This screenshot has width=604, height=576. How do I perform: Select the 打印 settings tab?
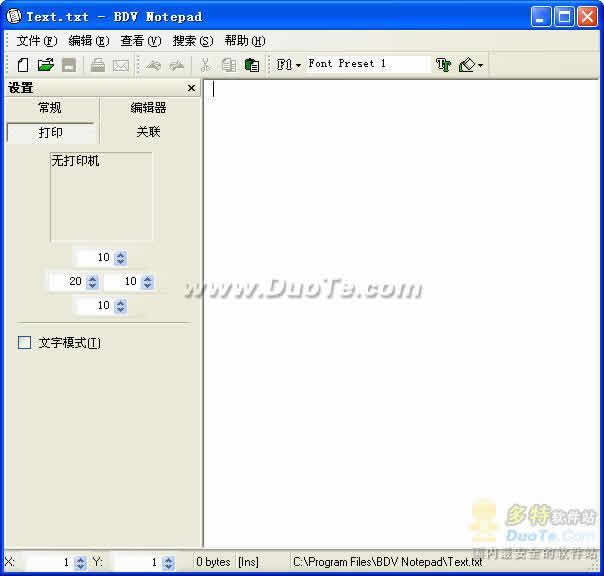(51, 133)
